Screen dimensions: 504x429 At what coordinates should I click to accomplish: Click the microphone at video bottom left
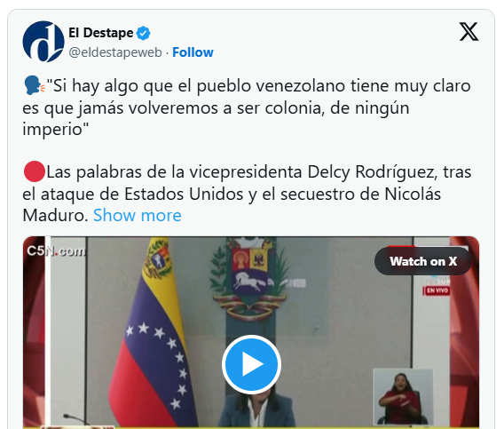(77, 419)
